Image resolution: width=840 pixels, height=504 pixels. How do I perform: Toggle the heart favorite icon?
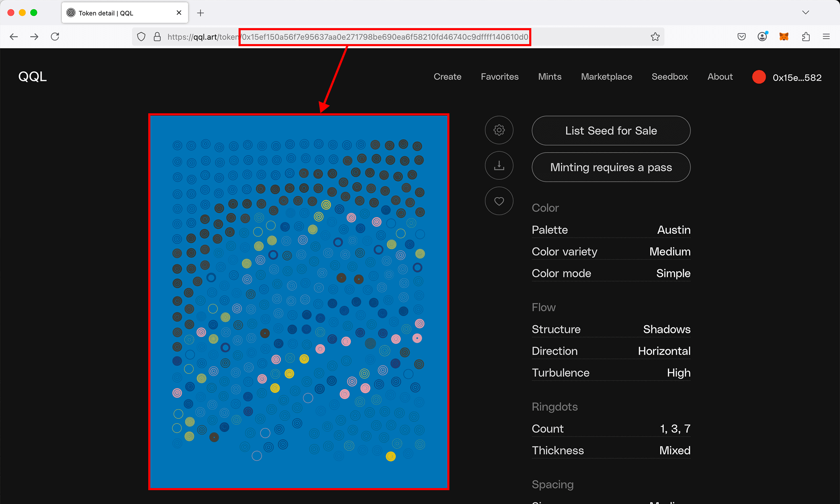499,201
